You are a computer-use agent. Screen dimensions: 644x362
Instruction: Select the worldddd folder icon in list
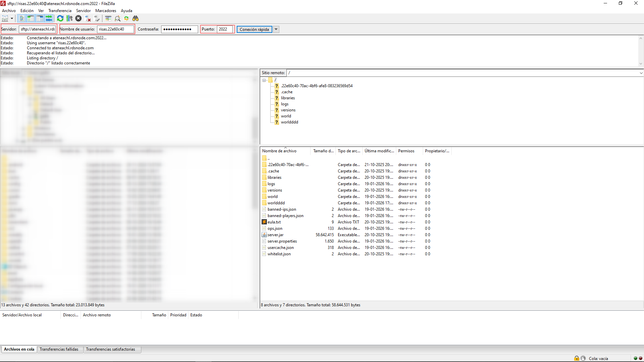pyautogui.click(x=264, y=203)
